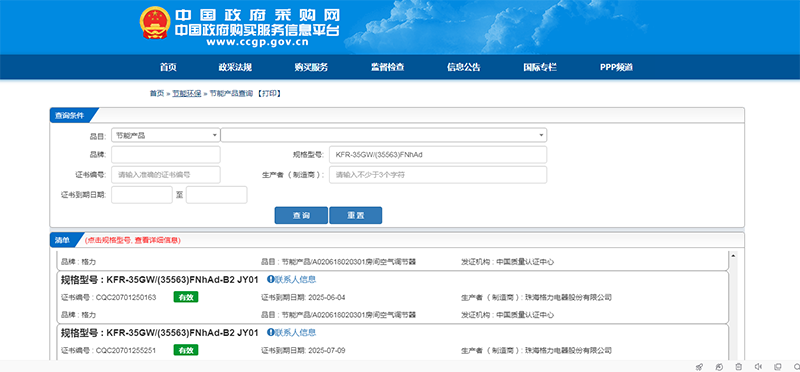Go to the PPP频道 navigation item
The width and height of the screenshot is (800, 372).
tap(616, 67)
